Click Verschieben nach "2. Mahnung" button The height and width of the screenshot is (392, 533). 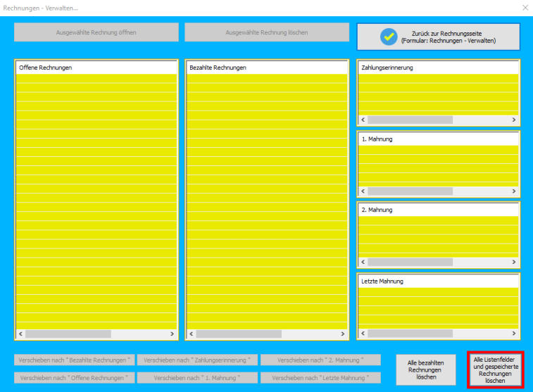(x=320, y=360)
